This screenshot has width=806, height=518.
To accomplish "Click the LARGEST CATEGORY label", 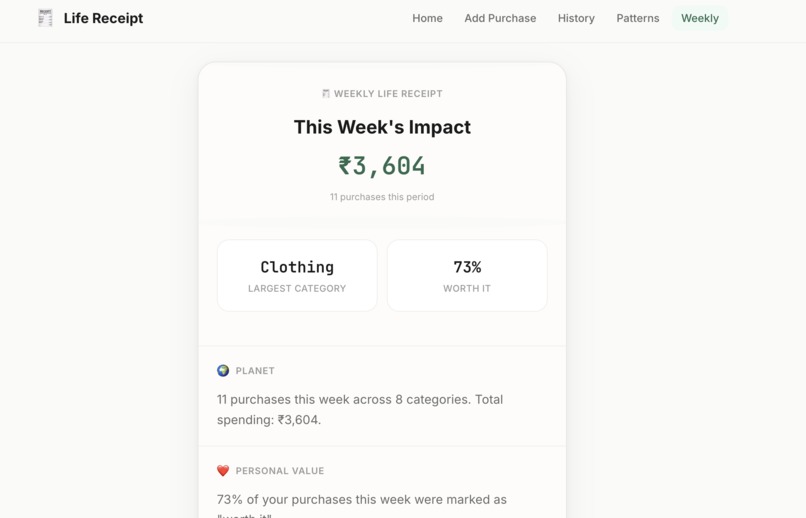I will tap(297, 289).
